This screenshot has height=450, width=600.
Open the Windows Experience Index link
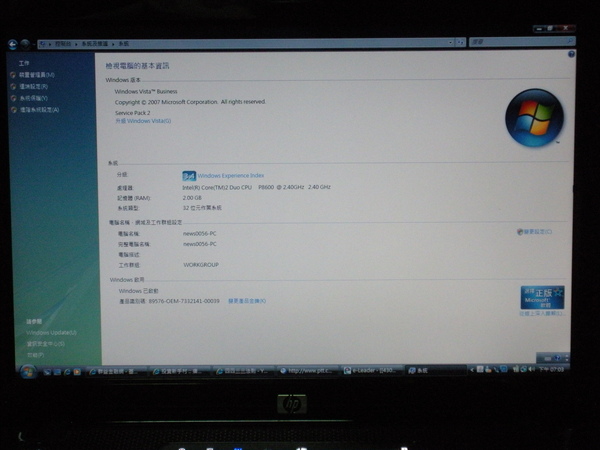coord(231,176)
